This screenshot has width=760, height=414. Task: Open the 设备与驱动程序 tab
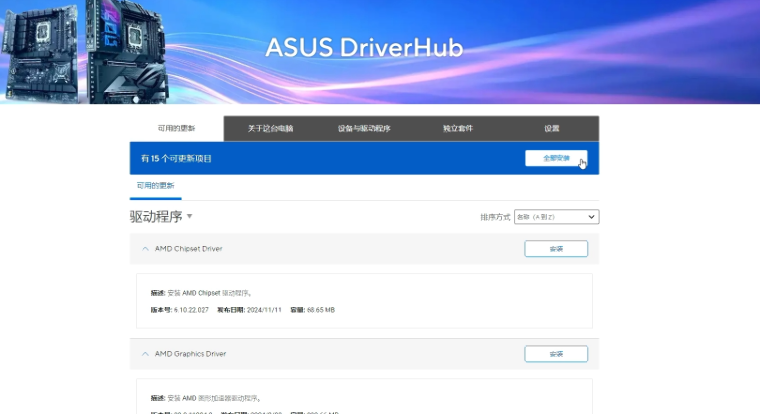[364, 128]
